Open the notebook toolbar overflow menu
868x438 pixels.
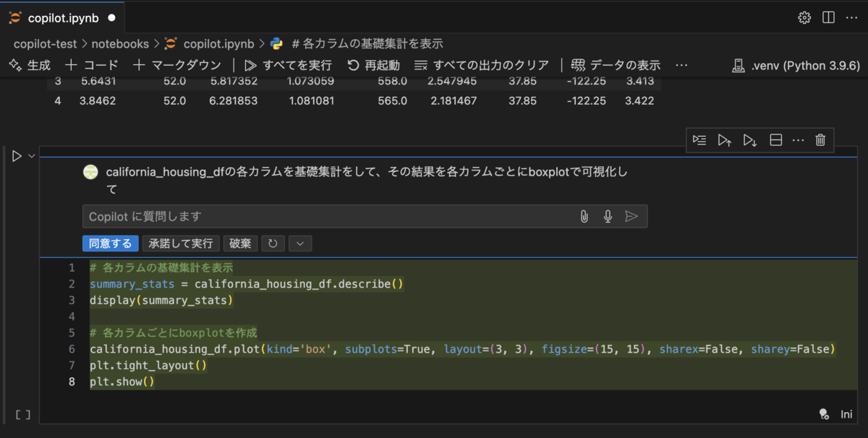681,65
